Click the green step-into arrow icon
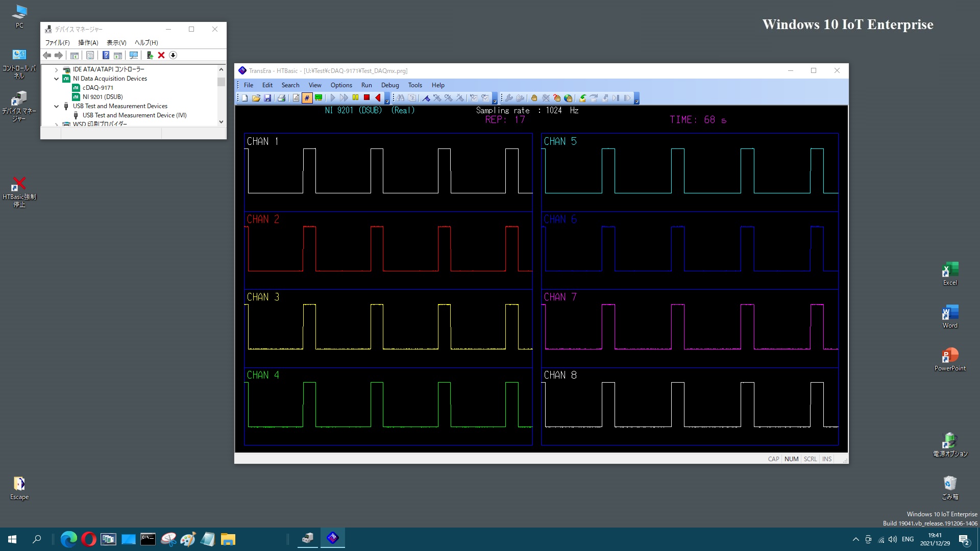This screenshot has width=980, height=551. 582,98
